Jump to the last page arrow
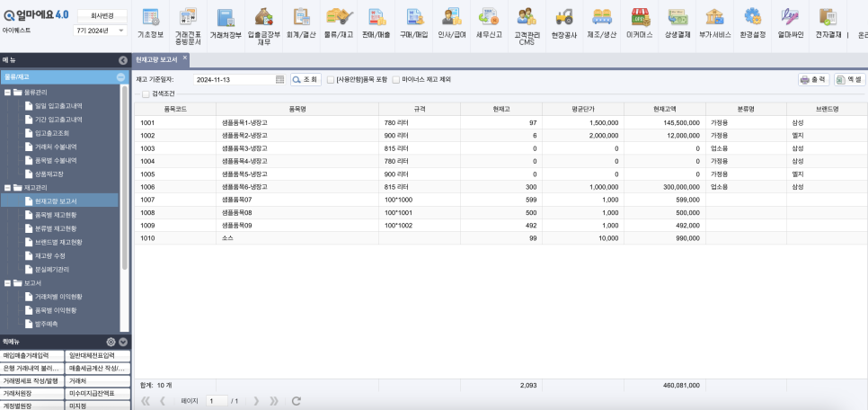Viewport: 868px width, 410px height. coord(273,401)
